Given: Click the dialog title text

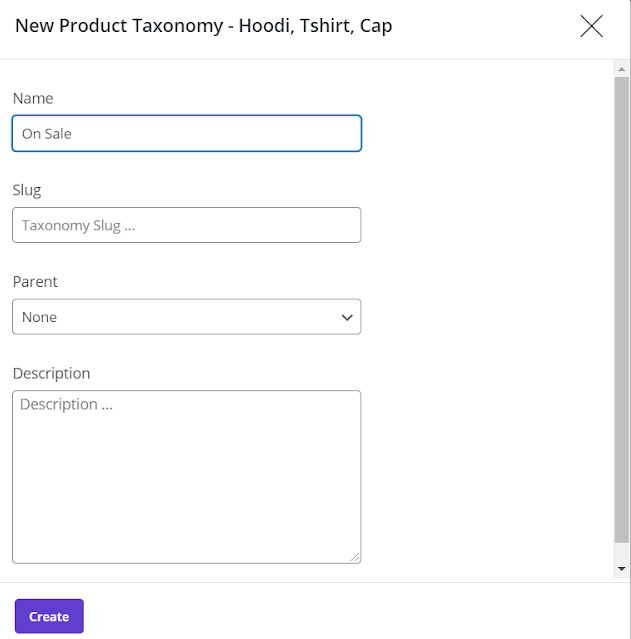Looking at the screenshot, I should (203, 26).
